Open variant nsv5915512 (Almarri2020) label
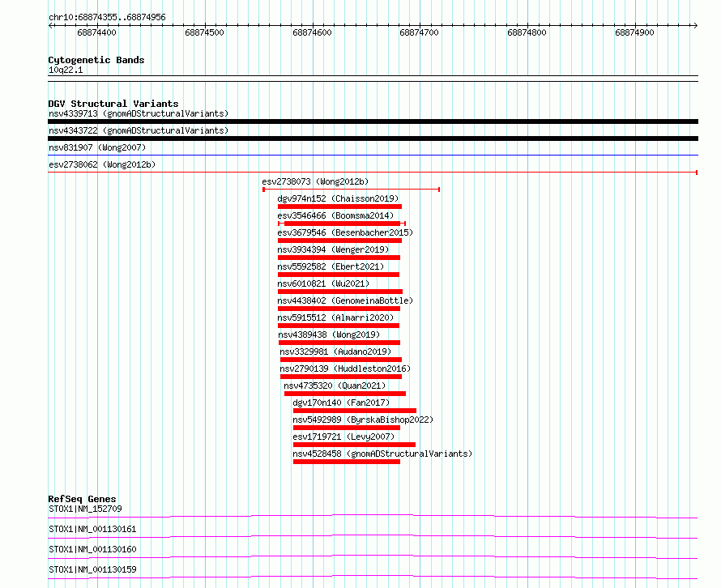The width and height of the screenshot is (721, 588). tap(335, 317)
